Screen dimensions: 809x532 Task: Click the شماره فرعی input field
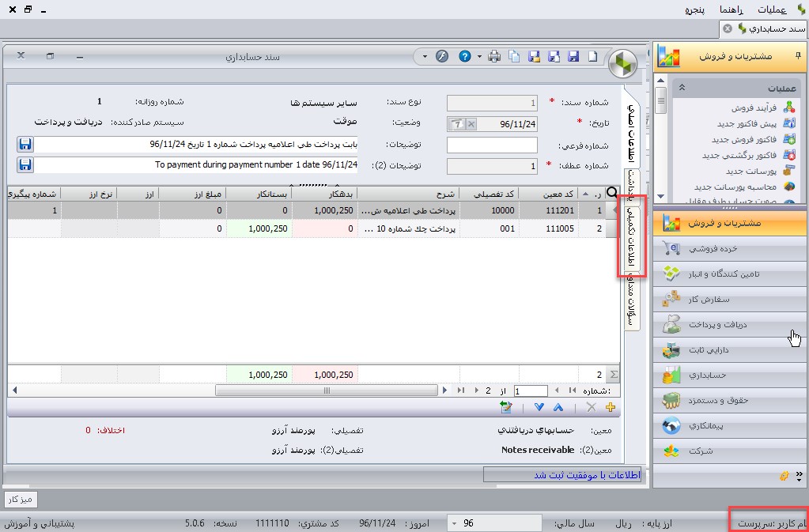[492, 145]
